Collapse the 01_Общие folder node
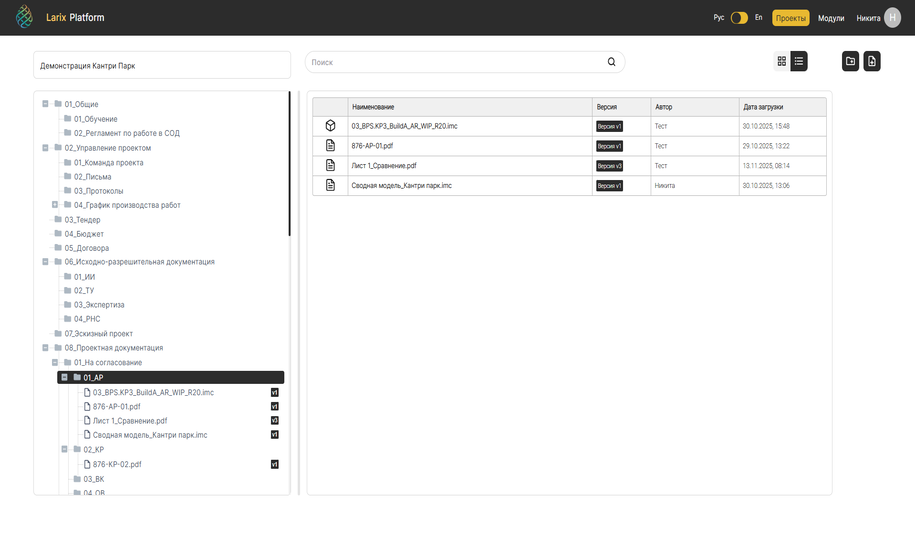Viewport: 915px width, 539px height. pos(46,104)
